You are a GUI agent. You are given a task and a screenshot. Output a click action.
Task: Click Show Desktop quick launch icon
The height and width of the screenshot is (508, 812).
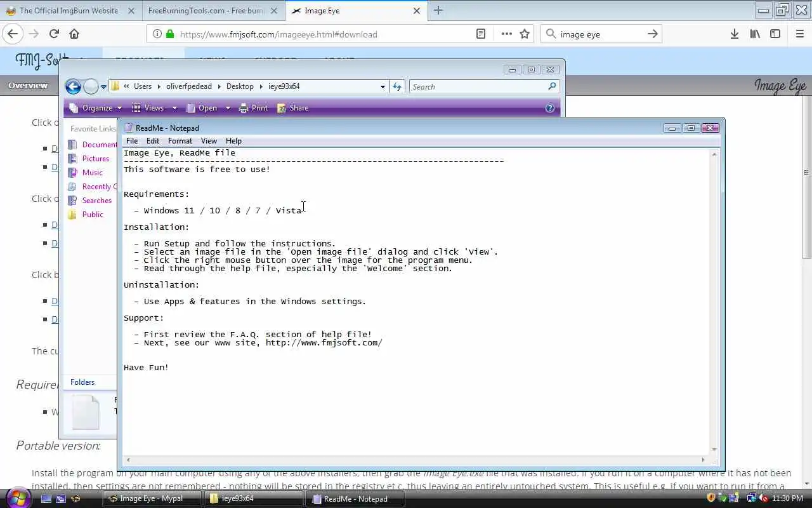pyautogui.click(x=46, y=499)
